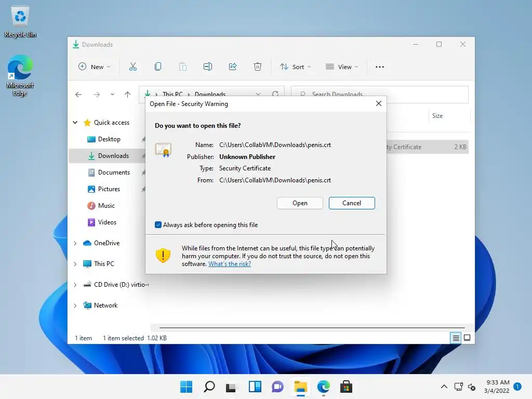Refresh the Downloads folder view
The image size is (532, 399).
pyautogui.click(x=275, y=94)
